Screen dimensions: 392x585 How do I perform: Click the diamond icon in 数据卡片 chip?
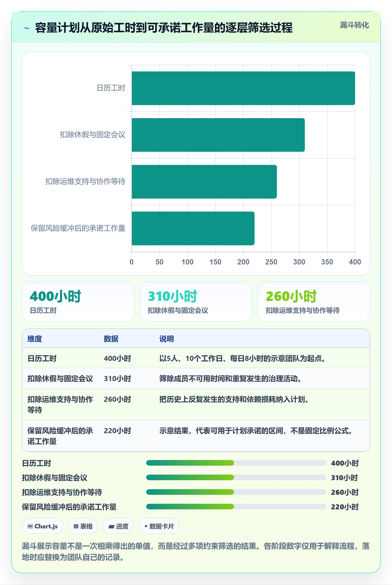146,526
